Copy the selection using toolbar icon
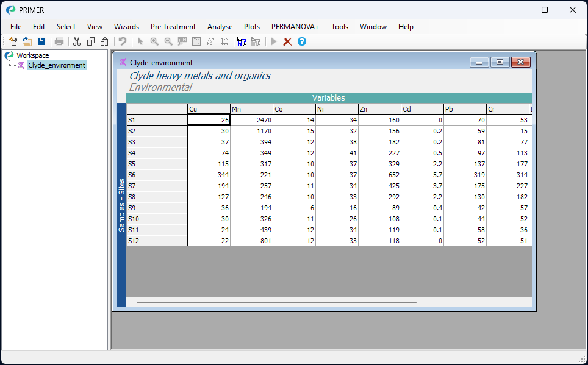The width and height of the screenshot is (588, 365). pos(91,41)
